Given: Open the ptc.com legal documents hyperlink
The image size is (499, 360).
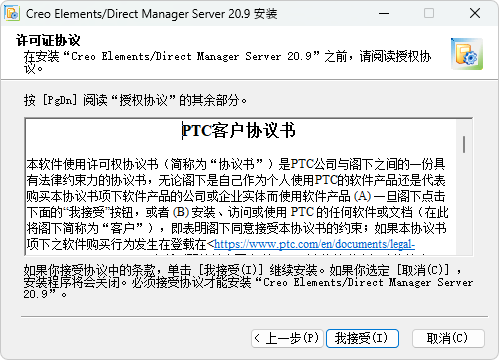Looking at the screenshot, I should coord(314,244).
